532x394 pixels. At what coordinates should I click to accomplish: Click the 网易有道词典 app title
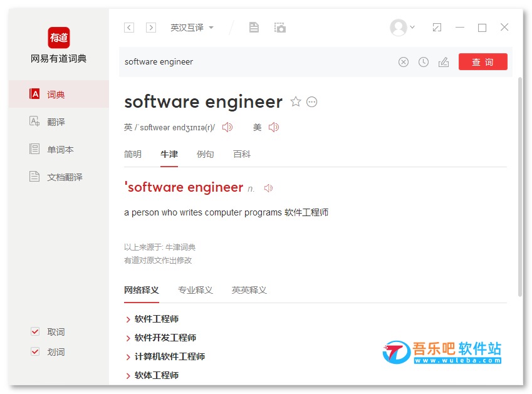(58, 59)
